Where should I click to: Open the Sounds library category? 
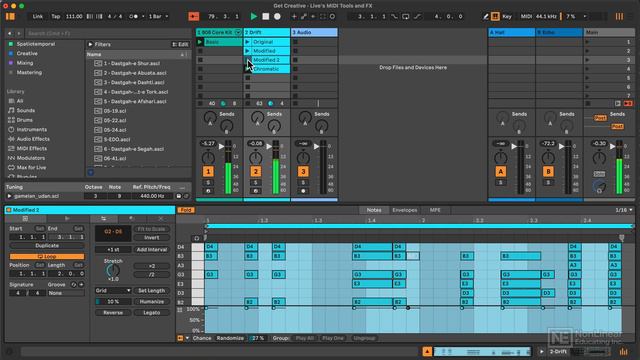pyautogui.click(x=25, y=110)
